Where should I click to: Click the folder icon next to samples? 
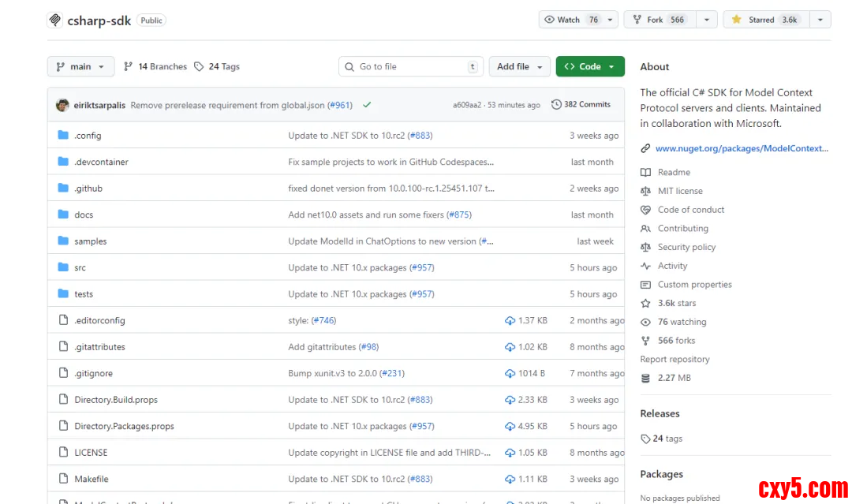tap(63, 241)
